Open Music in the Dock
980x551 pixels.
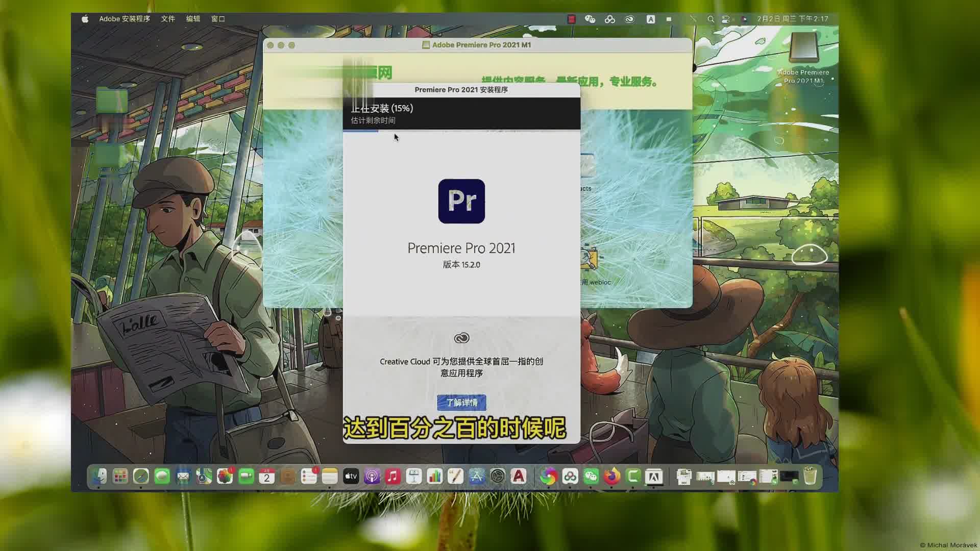(x=393, y=477)
